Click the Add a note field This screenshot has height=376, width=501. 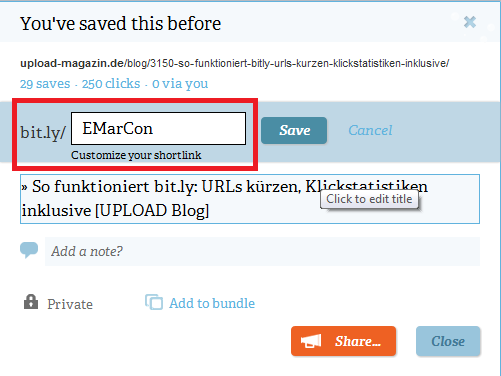click(x=262, y=251)
